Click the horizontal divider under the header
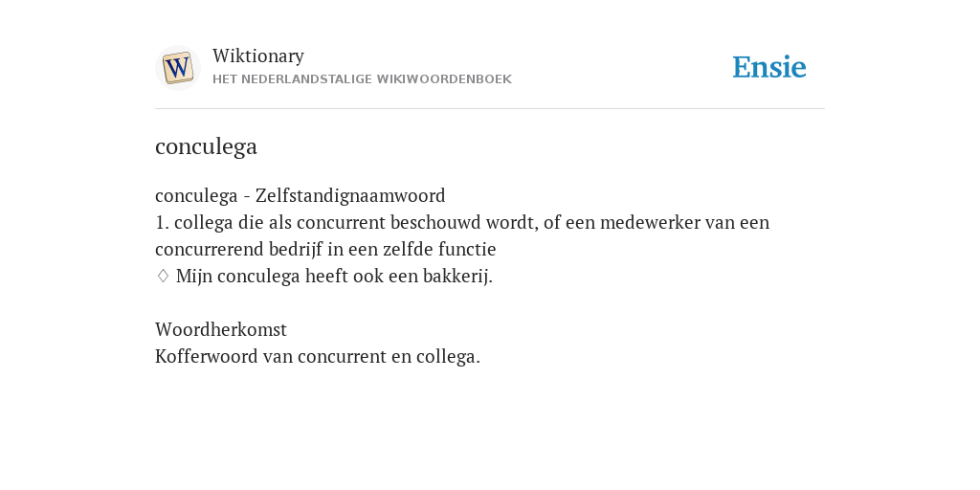This screenshot has height=490, width=980. tap(490, 109)
